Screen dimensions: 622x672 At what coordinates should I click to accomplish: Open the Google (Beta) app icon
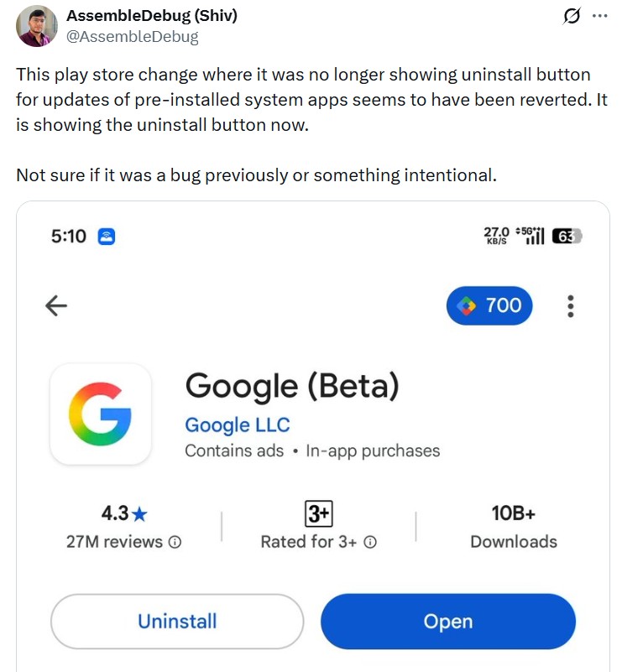click(x=101, y=414)
